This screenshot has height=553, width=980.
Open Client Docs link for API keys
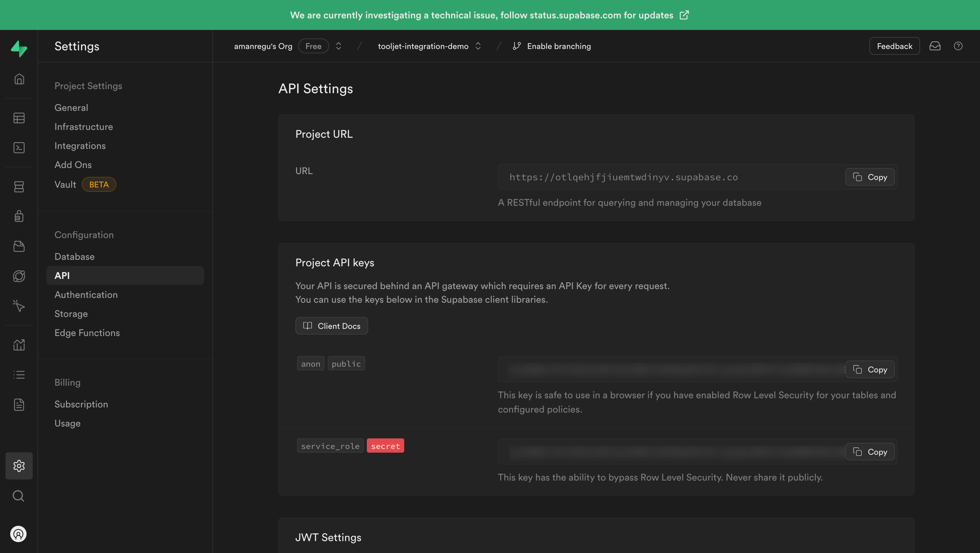331,325
